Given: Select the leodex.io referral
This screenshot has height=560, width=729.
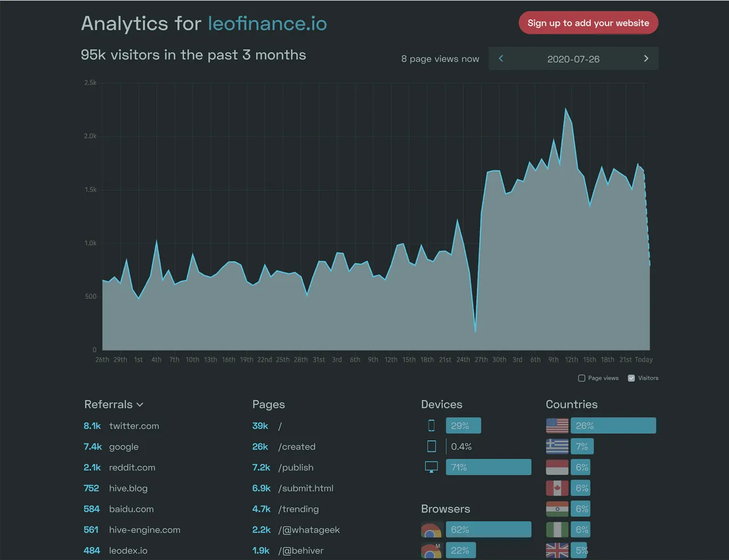Looking at the screenshot, I should click(128, 550).
